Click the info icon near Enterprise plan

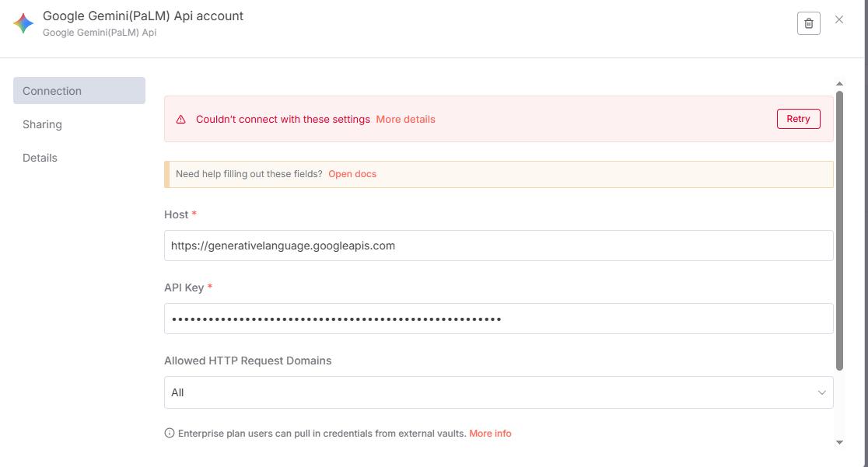(170, 434)
